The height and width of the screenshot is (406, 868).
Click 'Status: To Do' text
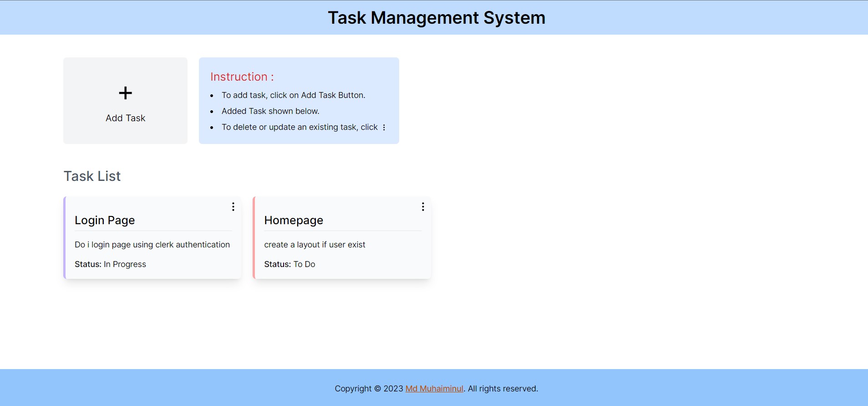pyautogui.click(x=289, y=264)
